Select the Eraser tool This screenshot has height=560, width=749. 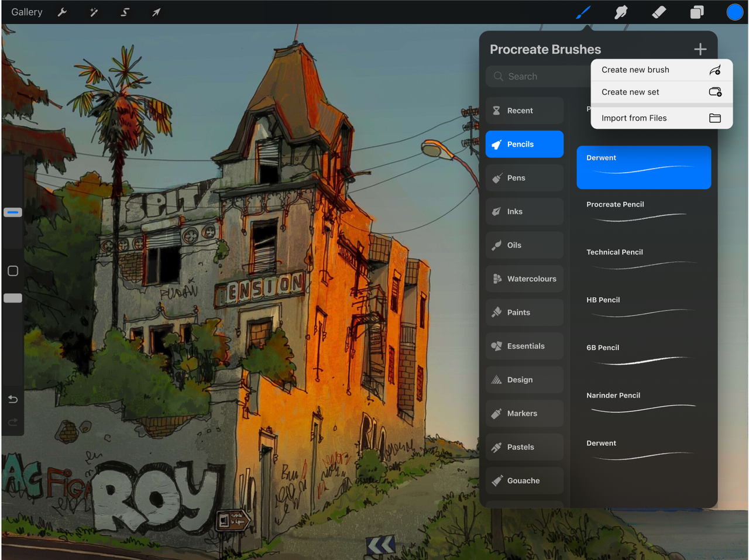[658, 12]
